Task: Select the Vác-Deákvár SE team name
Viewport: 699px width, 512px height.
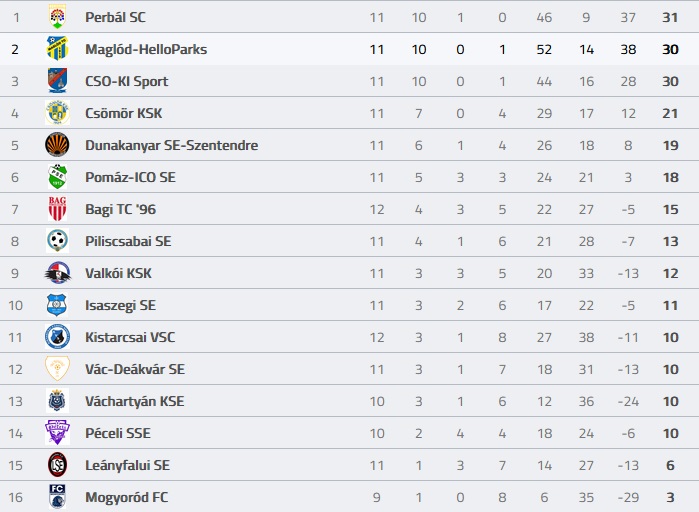Action: click(x=135, y=369)
